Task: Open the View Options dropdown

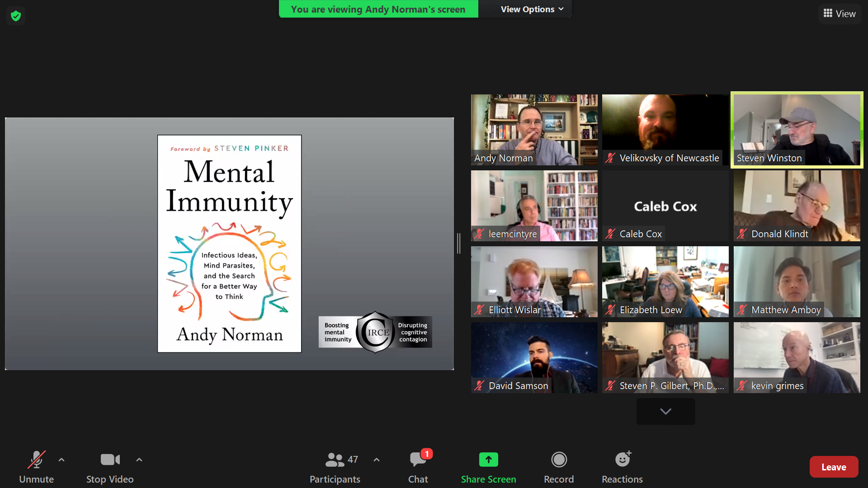Action: (x=532, y=9)
